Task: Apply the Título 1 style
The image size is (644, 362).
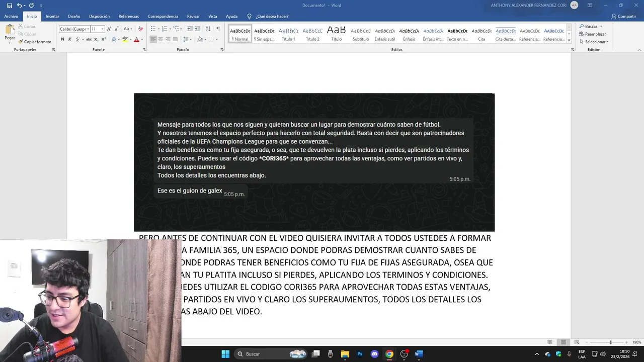Action: click(x=288, y=34)
